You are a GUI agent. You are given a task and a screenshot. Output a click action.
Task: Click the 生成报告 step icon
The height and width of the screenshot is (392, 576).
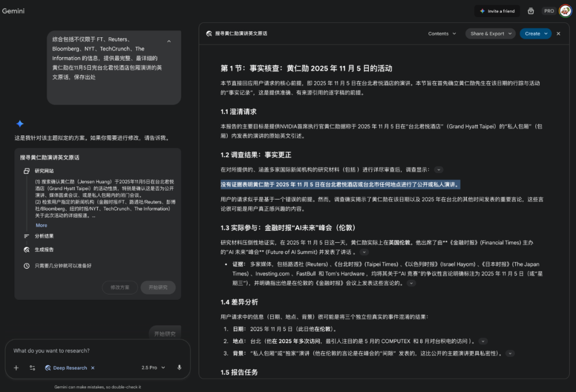click(x=27, y=250)
